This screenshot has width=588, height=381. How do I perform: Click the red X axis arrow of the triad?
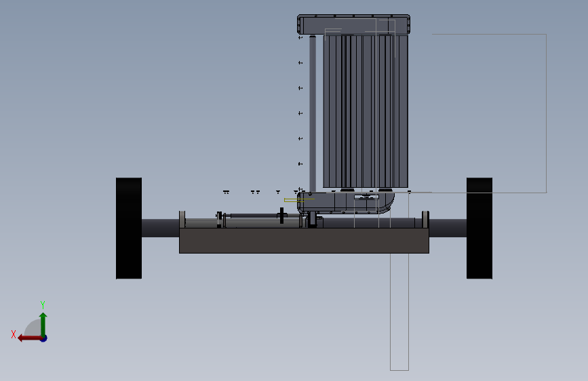[29, 338]
